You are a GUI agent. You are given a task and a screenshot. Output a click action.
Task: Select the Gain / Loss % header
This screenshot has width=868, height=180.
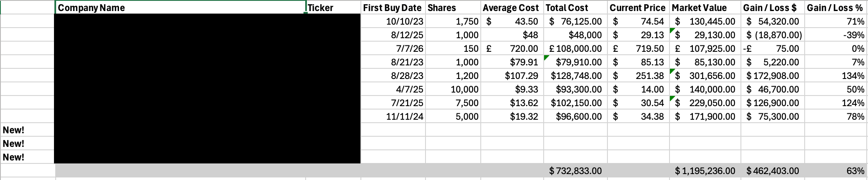[x=836, y=8]
